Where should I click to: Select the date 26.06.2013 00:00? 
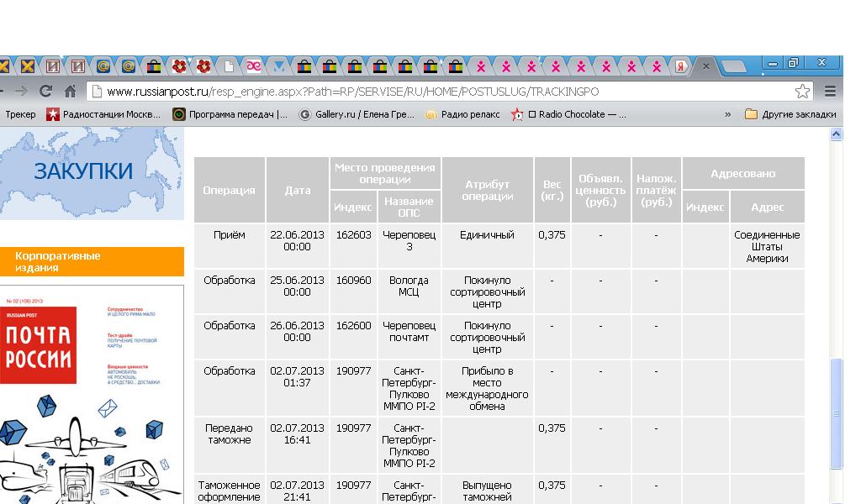point(297,337)
